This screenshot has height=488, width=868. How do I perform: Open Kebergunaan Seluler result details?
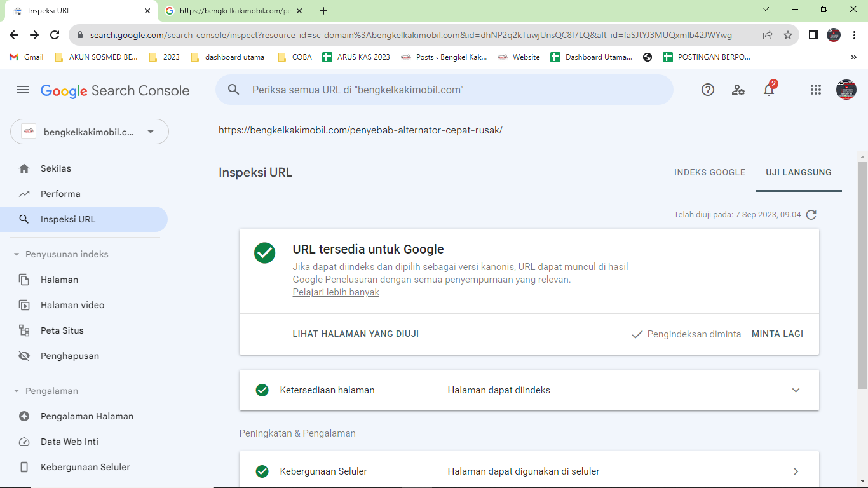(x=529, y=471)
